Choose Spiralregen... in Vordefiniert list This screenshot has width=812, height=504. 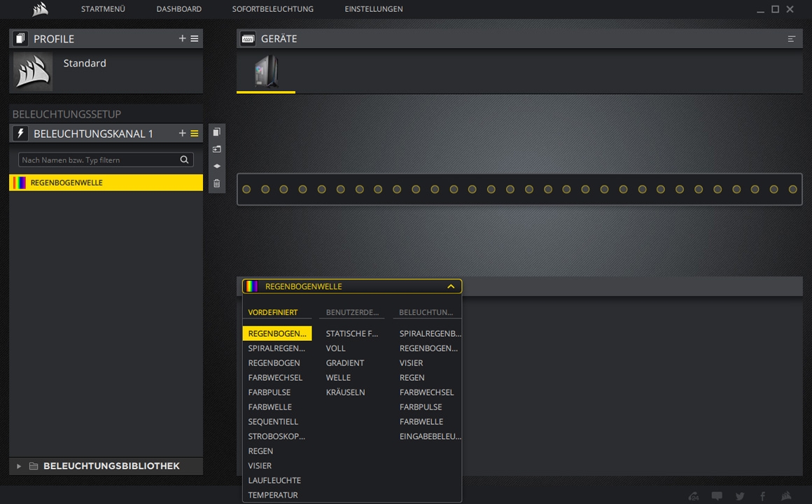(x=276, y=348)
